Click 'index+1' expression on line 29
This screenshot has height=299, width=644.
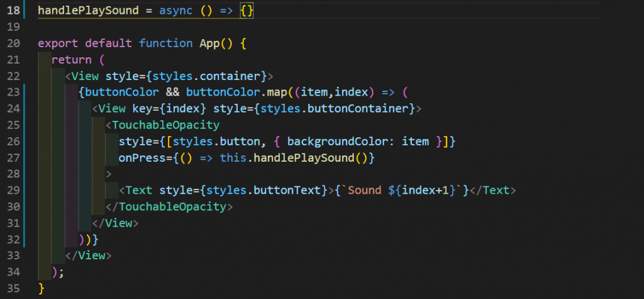[426, 191]
